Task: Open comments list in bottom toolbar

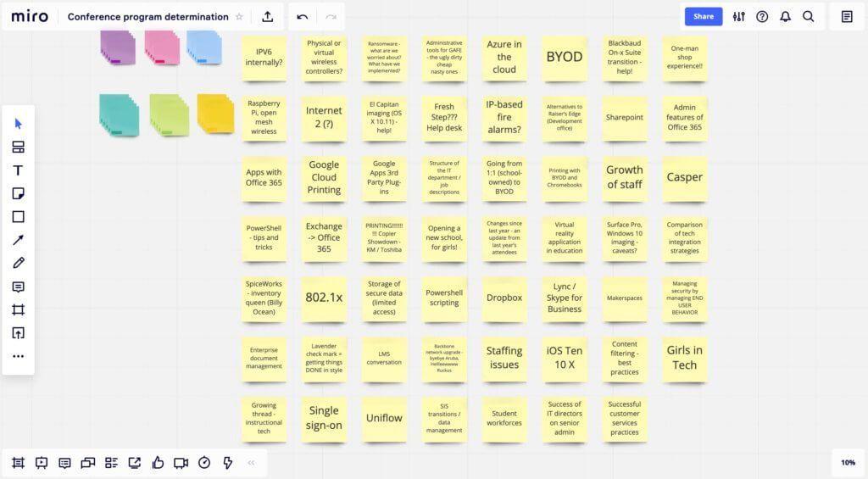Action: point(64,463)
